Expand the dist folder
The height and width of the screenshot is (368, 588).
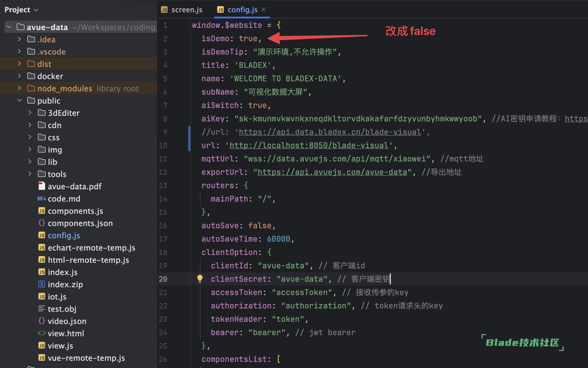19,64
